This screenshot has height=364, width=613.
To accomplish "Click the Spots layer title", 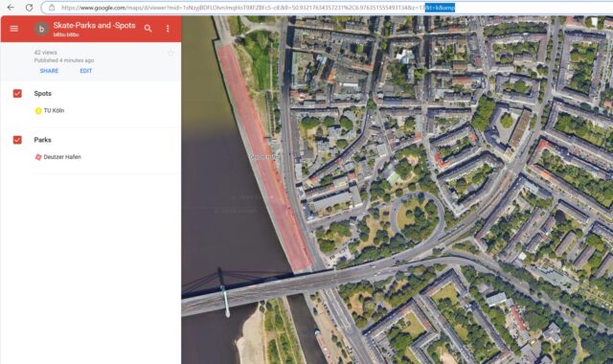I will (x=42, y=94).
